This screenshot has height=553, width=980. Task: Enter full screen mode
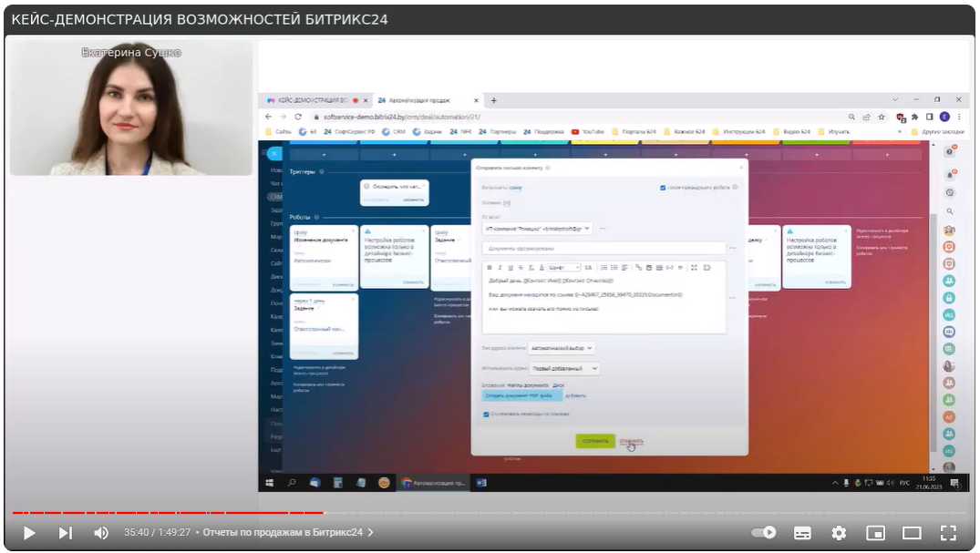click(x=948, y=533)
